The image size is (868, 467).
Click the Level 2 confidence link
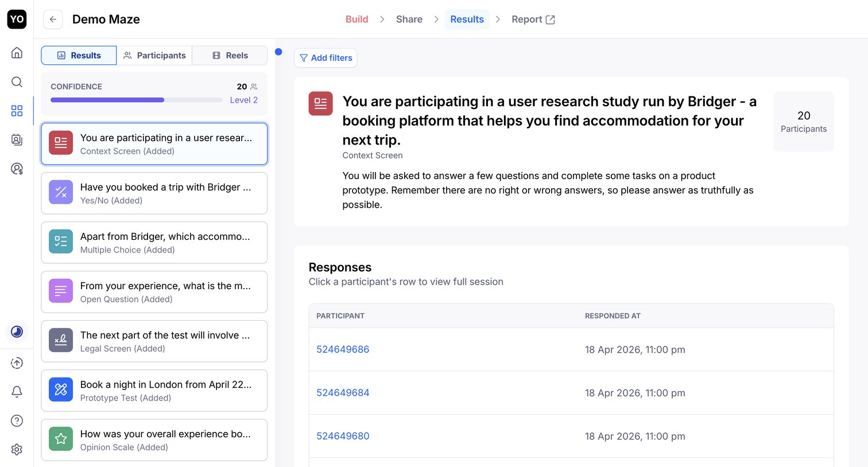tap(244, 100)
